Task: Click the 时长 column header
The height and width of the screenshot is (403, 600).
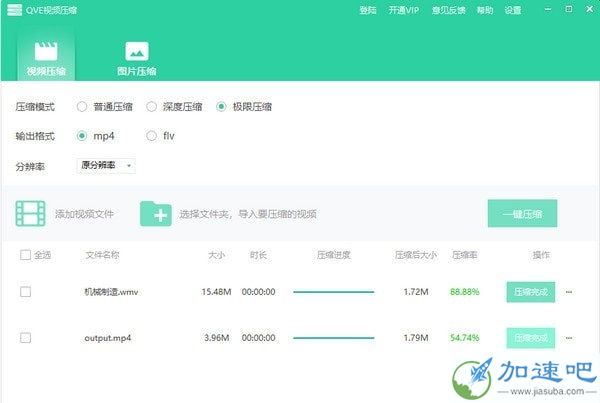Action: 258,255
